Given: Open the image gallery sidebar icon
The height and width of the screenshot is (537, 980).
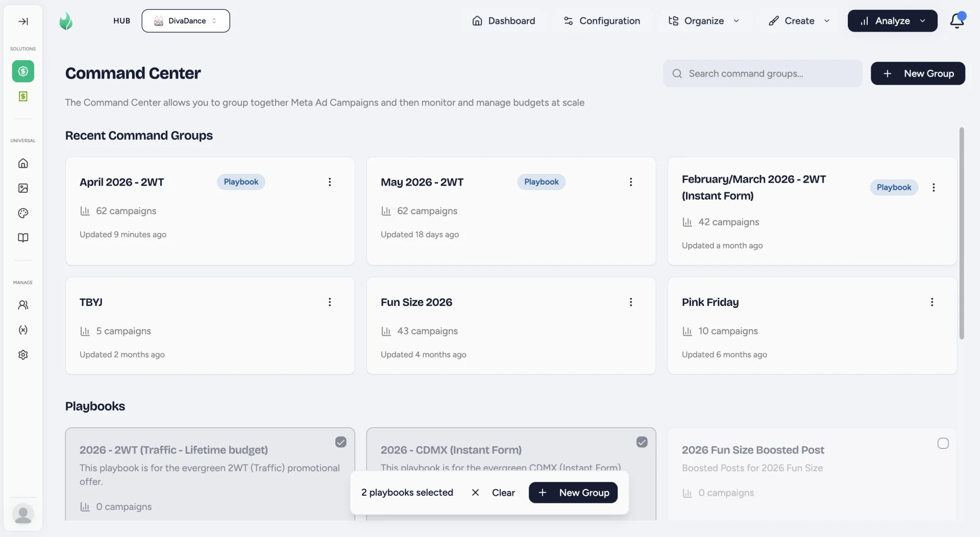Looking at the screenshot, I should 23,188.
